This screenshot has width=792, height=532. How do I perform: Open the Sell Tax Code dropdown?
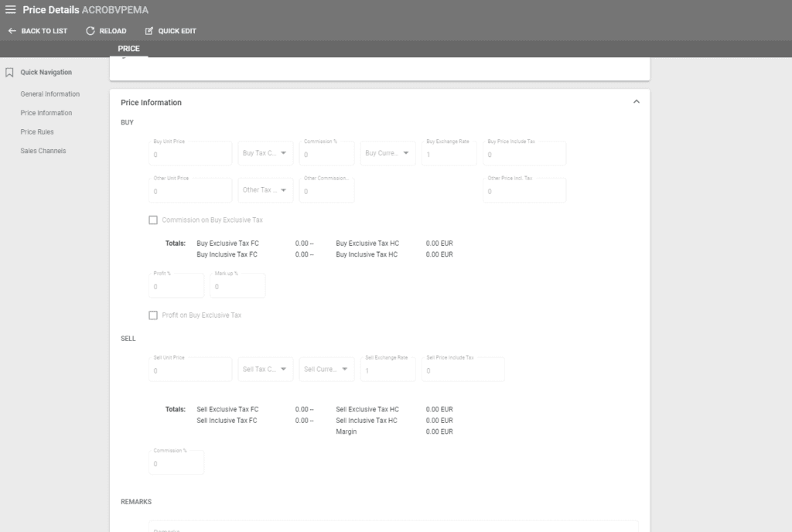click(266, 370)
